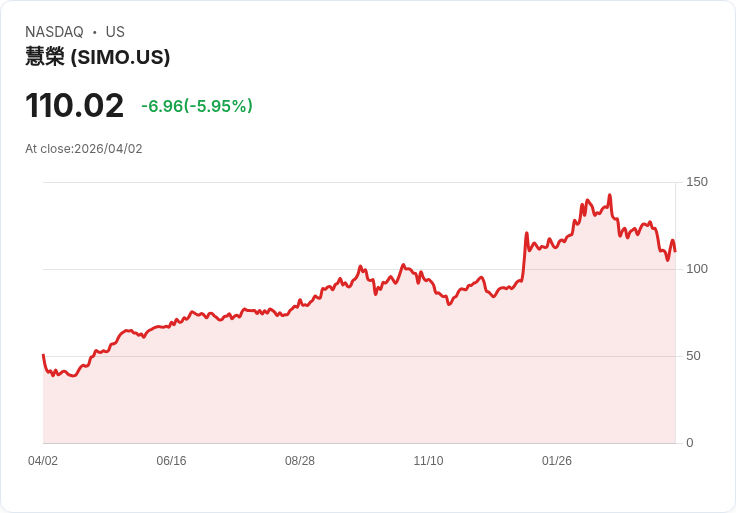The image size is (736, 513).
Task: Click the 150 price axis label
Action: [x=697, y=182]
